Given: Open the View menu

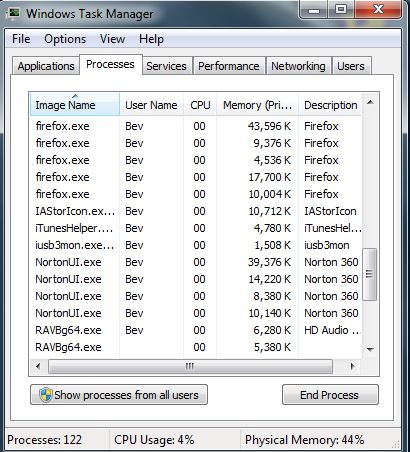Looking at the screenshot, I should [x=112, y=39].
